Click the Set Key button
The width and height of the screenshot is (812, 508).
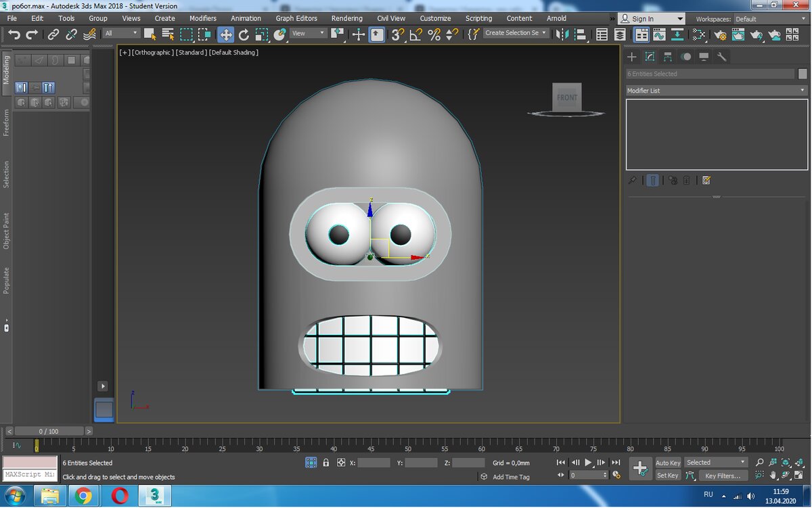pyautogui.click(x=668, y=476)
